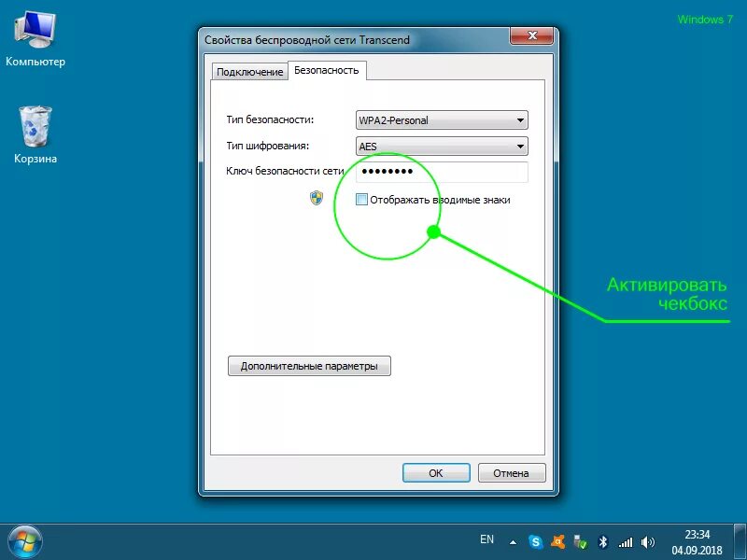Show hidden tray icons arrow
This screenshot has width=747, height=560.
coord(513,542)
